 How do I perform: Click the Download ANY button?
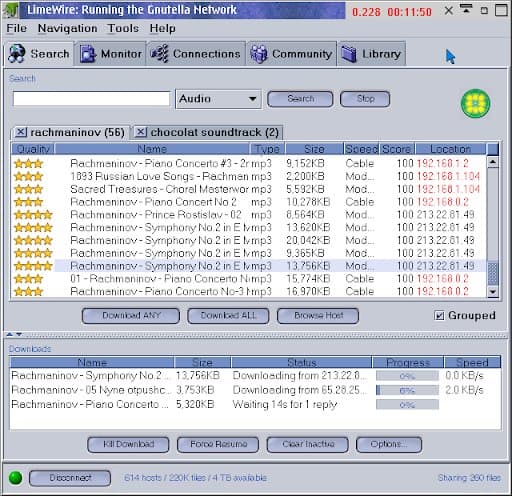click(131, 316)
